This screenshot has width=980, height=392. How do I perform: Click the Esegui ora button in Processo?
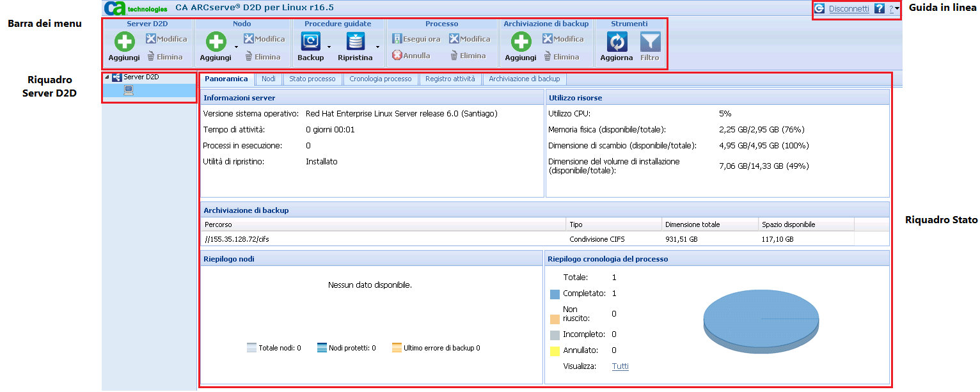click(416, 39)
